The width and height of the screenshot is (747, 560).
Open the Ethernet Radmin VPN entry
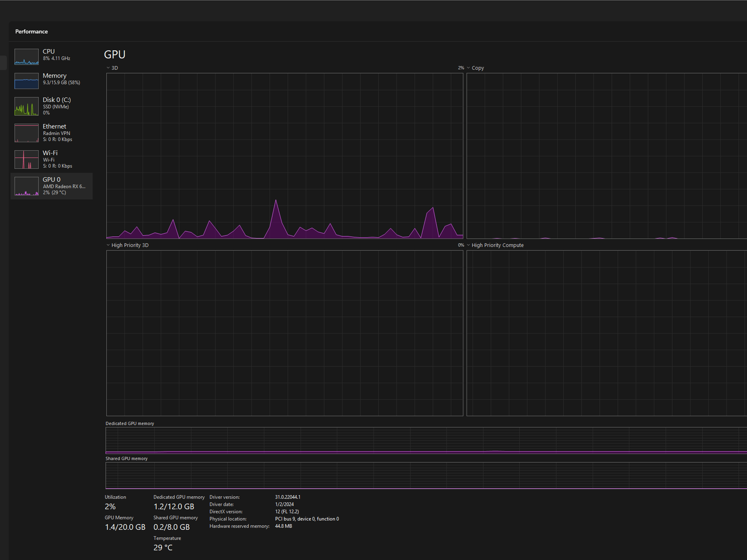tap(51, 133)
